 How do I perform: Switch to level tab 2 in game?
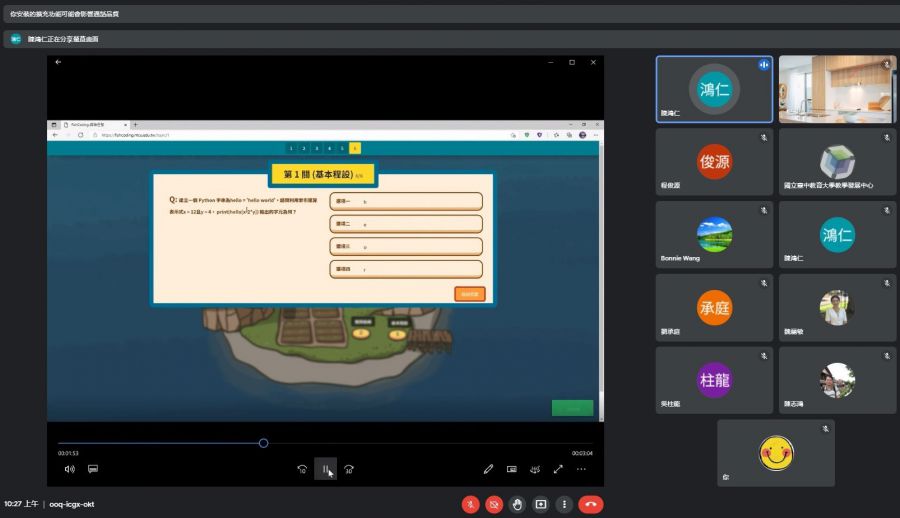(x=304, y=148)
